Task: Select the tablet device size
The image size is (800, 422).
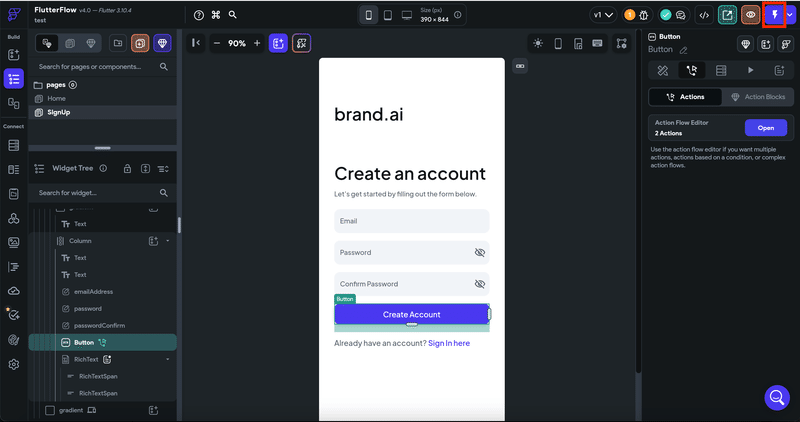Action: click(x=388, y=15)
